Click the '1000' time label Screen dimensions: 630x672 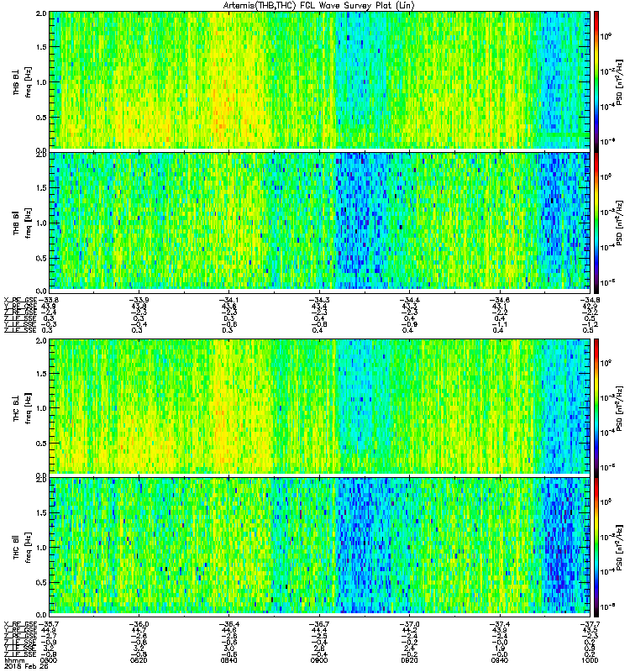pos(590,660)
